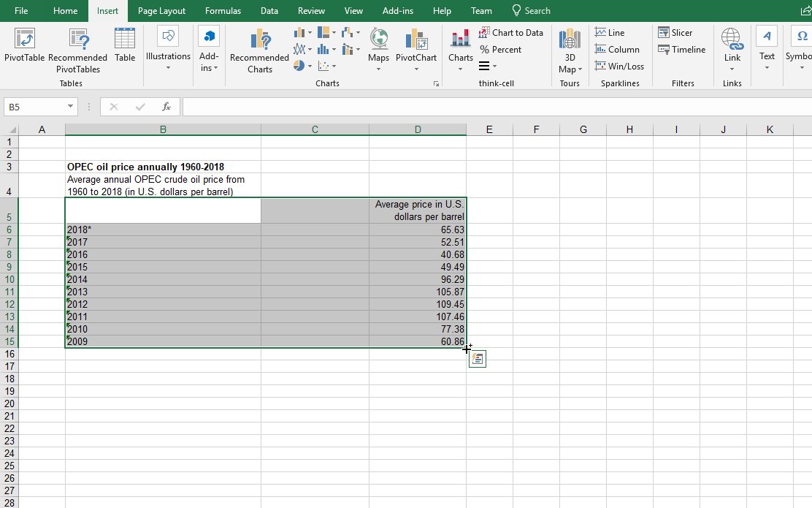
Task: Click in the formula bar
Action: click(497, 107)
